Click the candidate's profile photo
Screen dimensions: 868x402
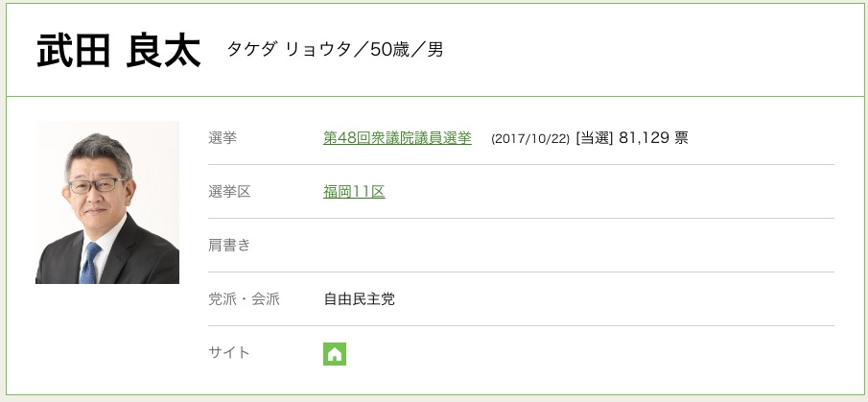point(107,202)
